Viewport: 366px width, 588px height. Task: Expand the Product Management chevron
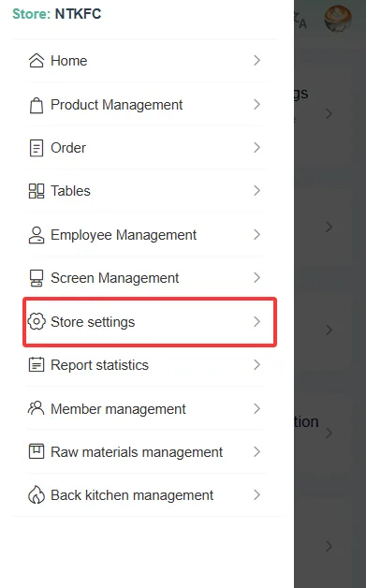[x=256, y=104]
